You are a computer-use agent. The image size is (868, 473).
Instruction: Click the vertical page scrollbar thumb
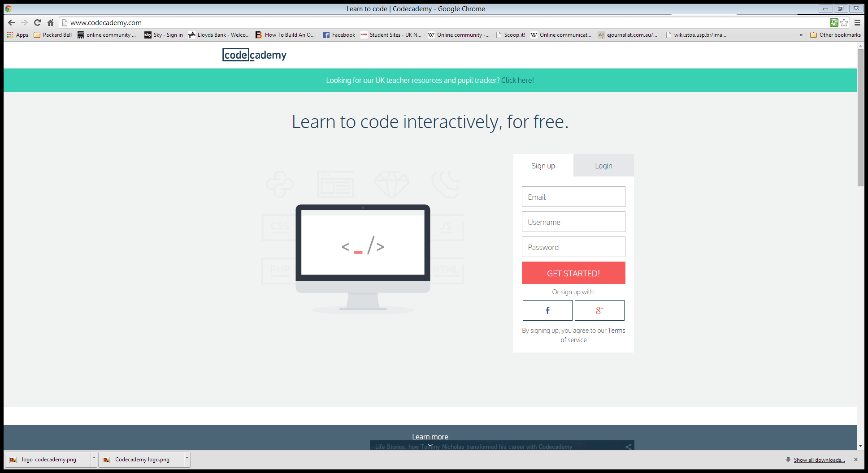[860, 117]
